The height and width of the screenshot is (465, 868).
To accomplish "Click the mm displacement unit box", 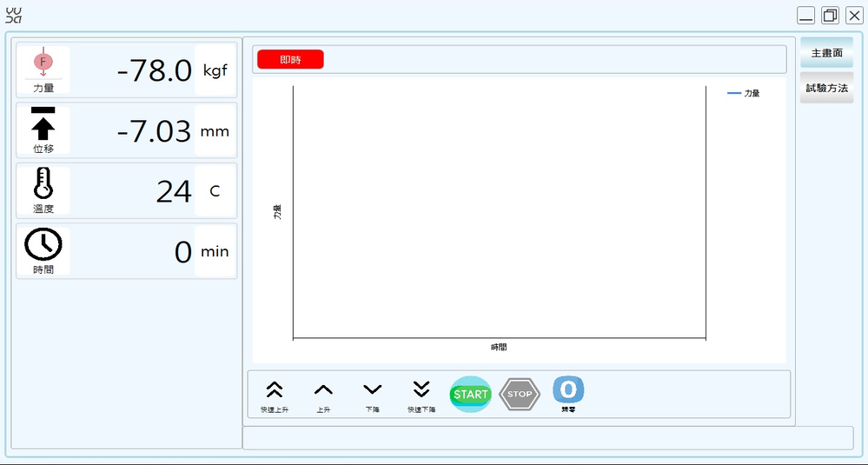I will tap(215, 131).
